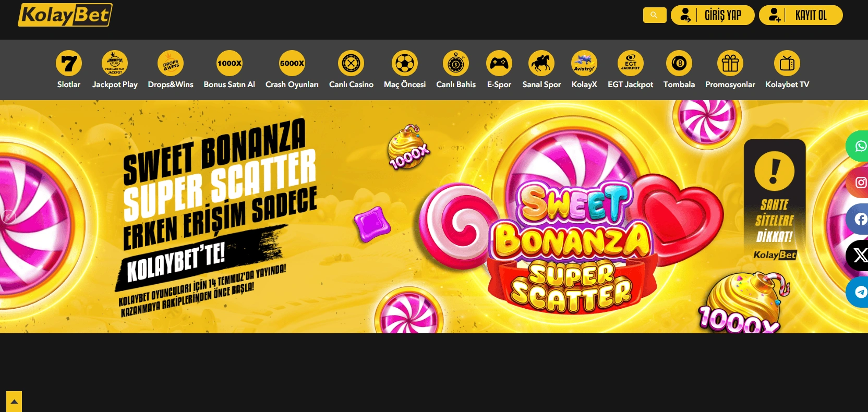Open Promosyonlar gift box icon
The height and width of the screenshot is (412, 868).
[x=730, y=63]
